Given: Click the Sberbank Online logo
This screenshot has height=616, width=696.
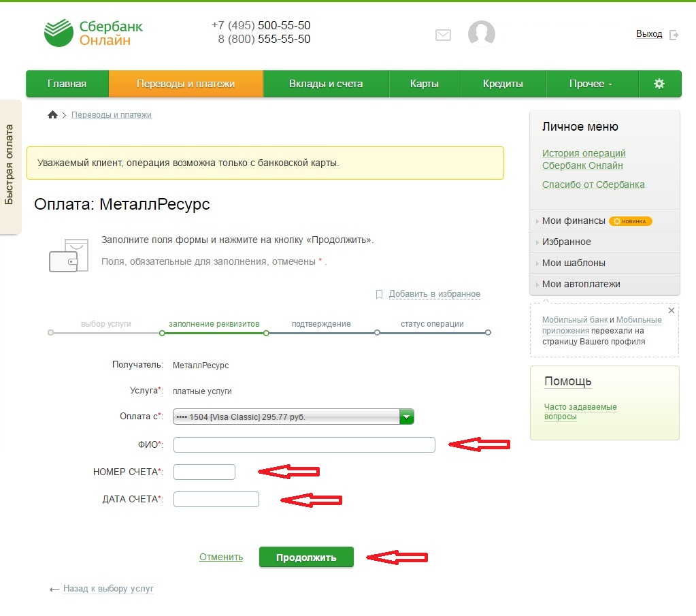Looking at the screenshot, I should tap(93, 33).
